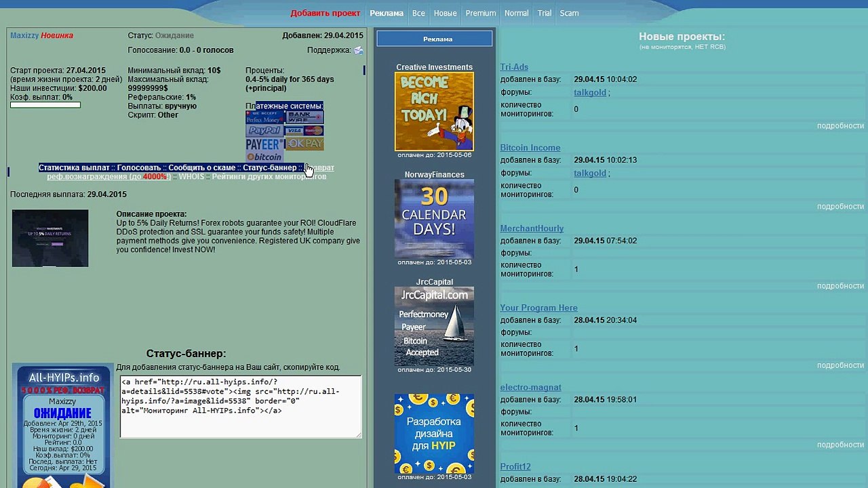Click the Голосовать link to vote
The width and height of the screenshot is (868, 488).
pyautogui.click(x=139, y=167)
